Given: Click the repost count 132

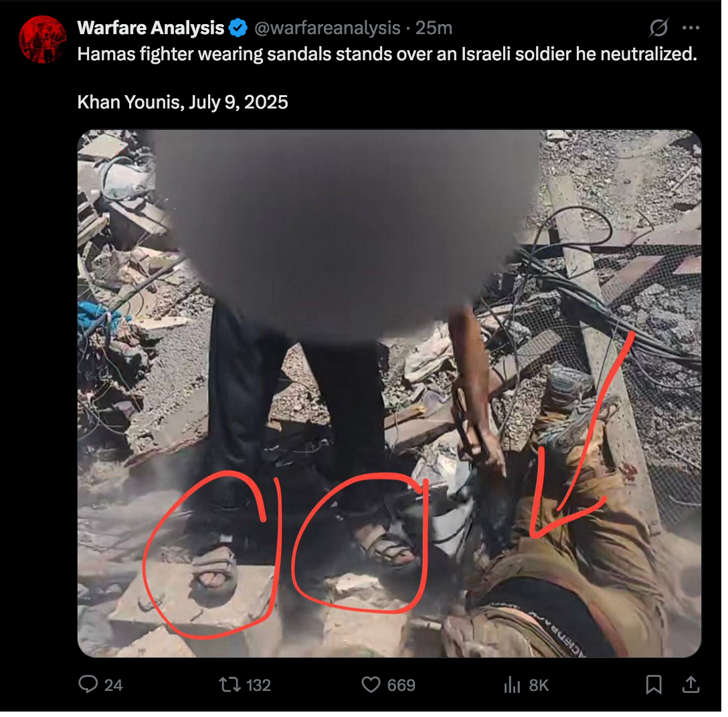Looking at the screenshot, I should (258, 685).
